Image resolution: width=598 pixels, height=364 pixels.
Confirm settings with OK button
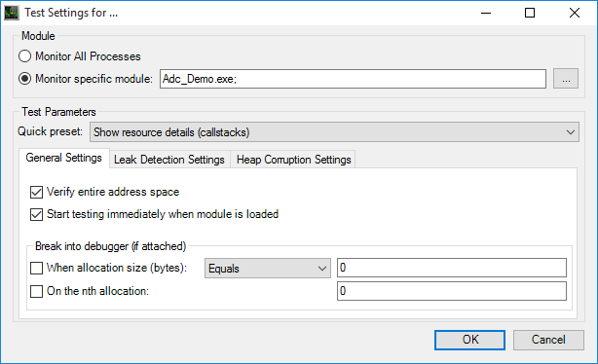click(x=469, y=340)
